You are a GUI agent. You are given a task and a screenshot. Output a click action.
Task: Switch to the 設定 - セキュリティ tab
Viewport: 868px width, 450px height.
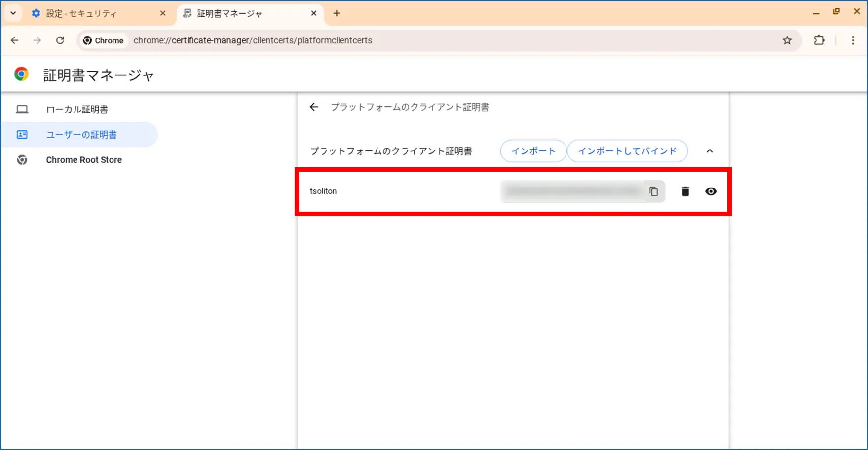(94, 14)
